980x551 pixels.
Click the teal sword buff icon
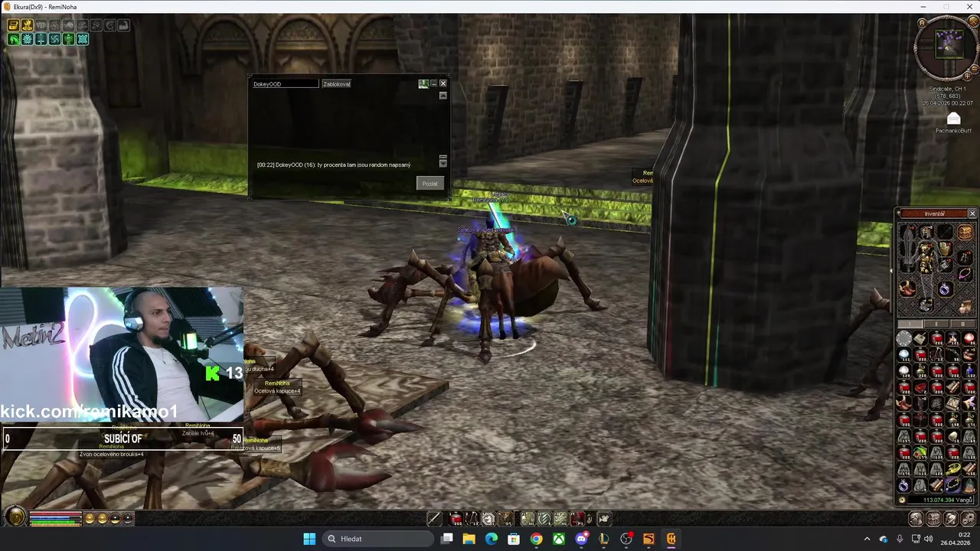41,39
